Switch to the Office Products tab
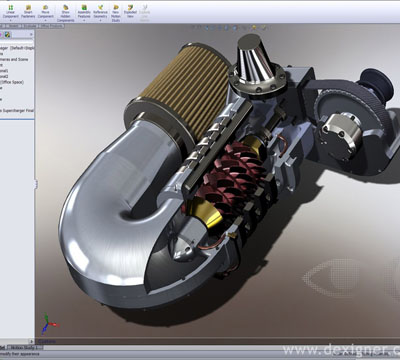This screenshot has height=360, width=400. [x=51, y=26]
